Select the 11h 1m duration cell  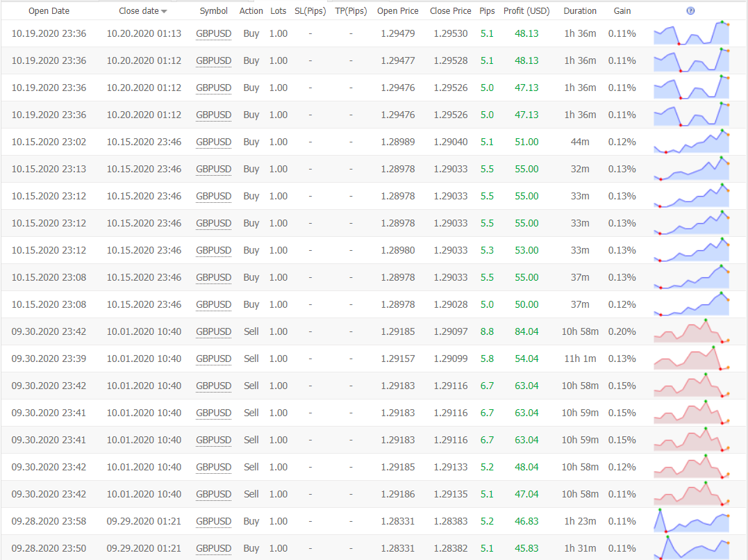point(580,359)
